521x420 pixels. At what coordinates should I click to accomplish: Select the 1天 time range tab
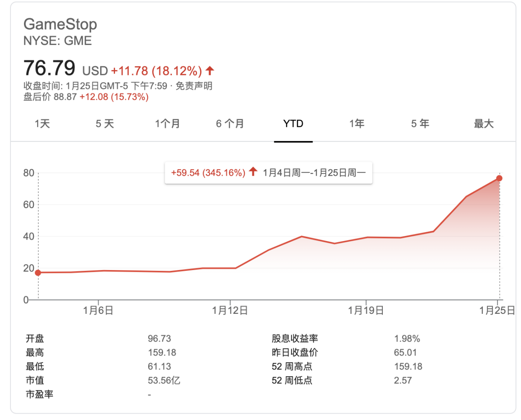tap(42, 123)
